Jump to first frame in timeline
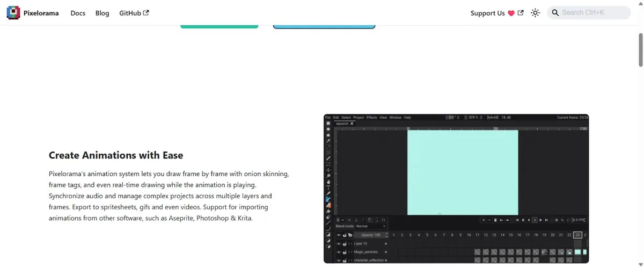Image resolution: width=644 pixels, height=268 pixels. pos(517,220)
